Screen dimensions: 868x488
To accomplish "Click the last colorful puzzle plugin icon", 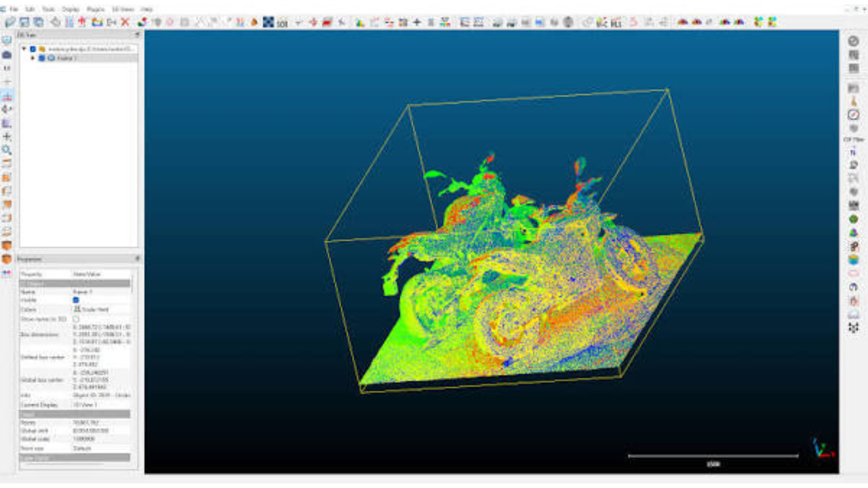I will point(773,22).
